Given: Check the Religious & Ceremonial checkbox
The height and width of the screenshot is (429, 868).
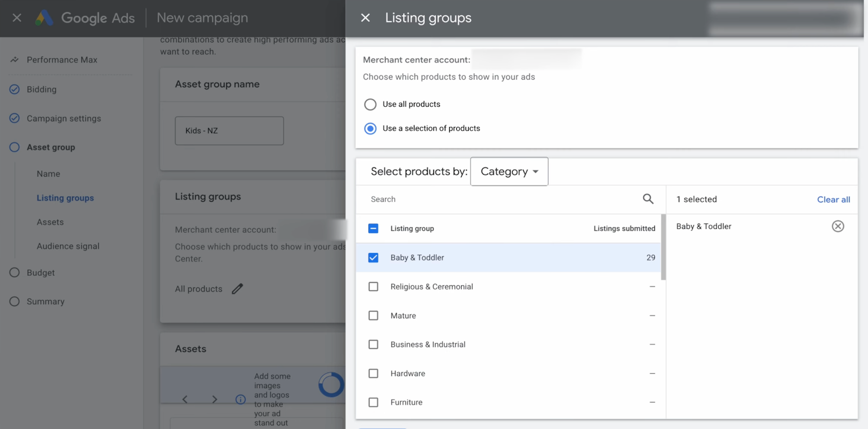Looking at the screenshot, I should click(x=373, y=286).
